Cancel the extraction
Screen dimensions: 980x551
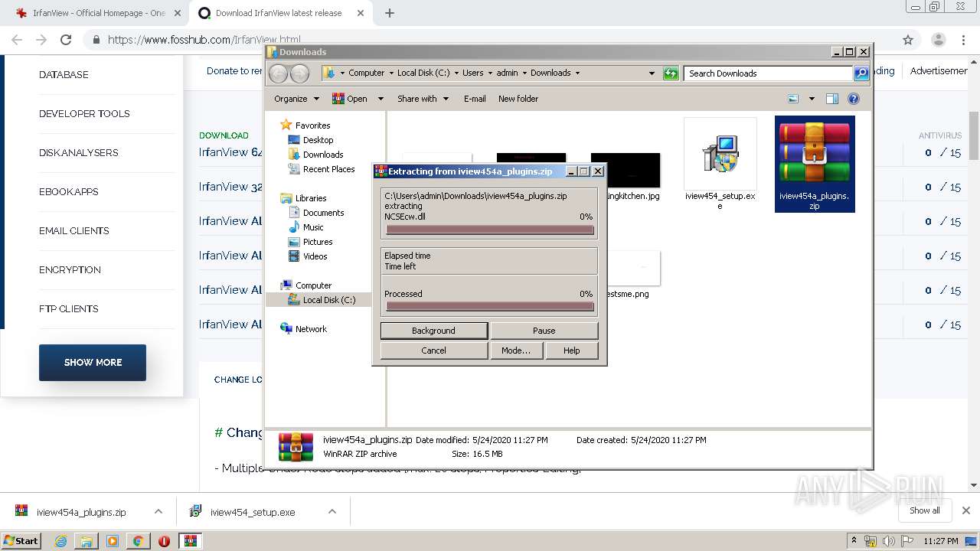pos(433,350)
